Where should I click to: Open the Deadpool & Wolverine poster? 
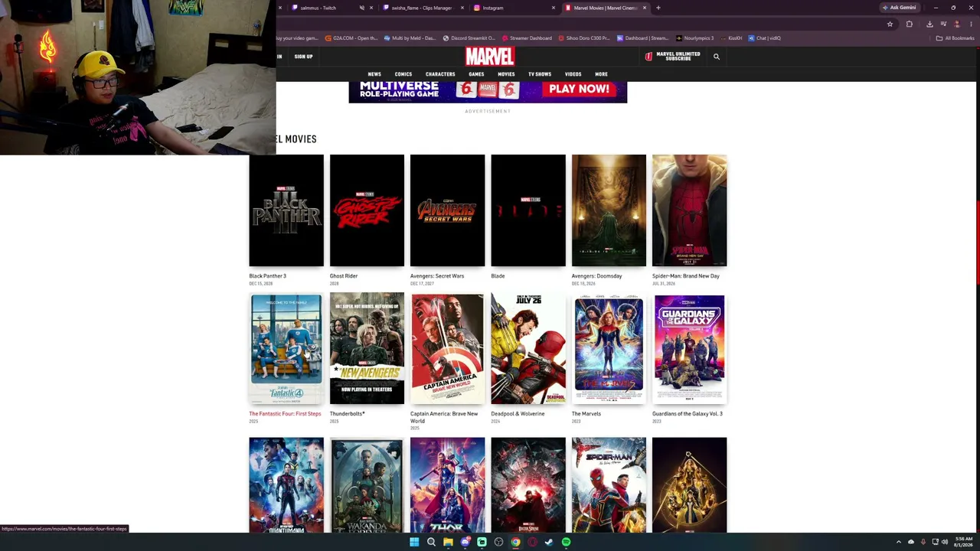pos(528,348)
